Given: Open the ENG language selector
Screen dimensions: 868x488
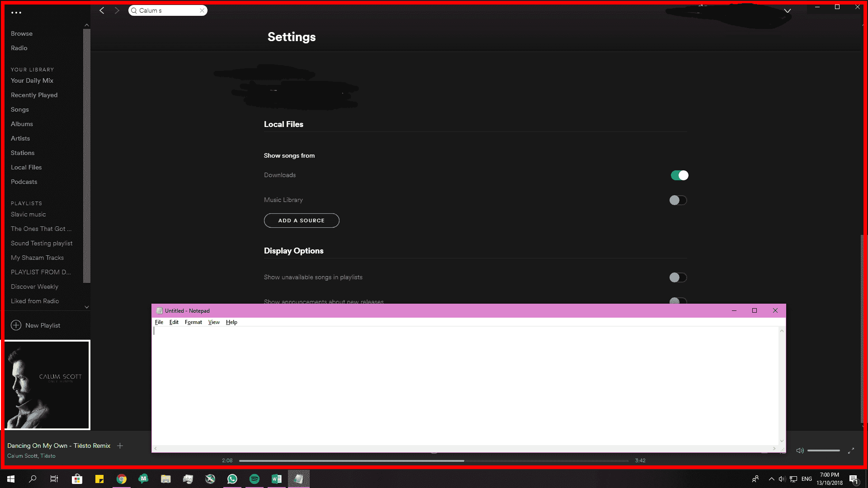Looking at the screenshot, I should pos(807,479).
